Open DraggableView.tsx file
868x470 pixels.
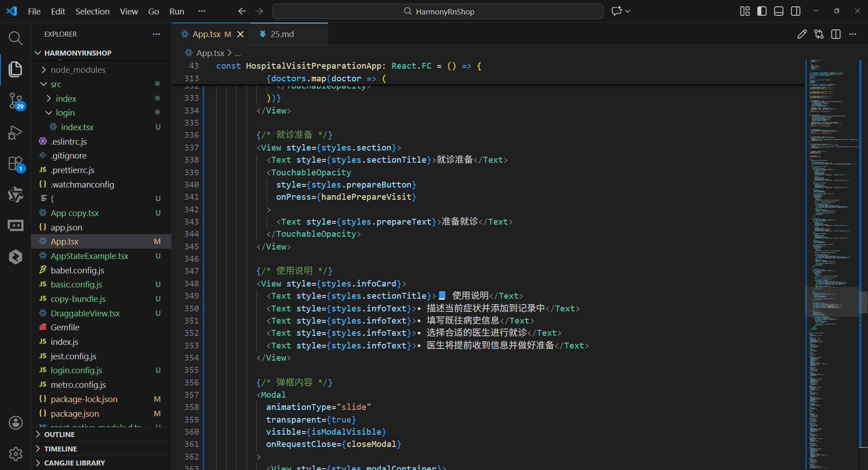coord(101,314)
